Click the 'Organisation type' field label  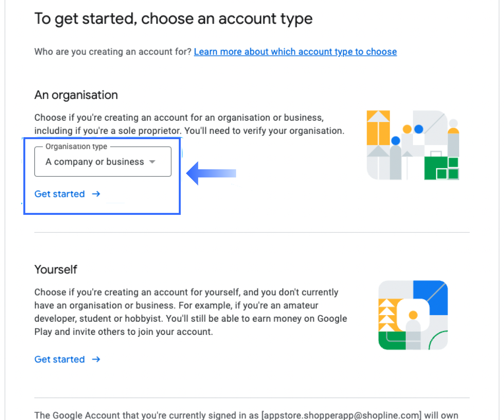click(x=76, y=147)
